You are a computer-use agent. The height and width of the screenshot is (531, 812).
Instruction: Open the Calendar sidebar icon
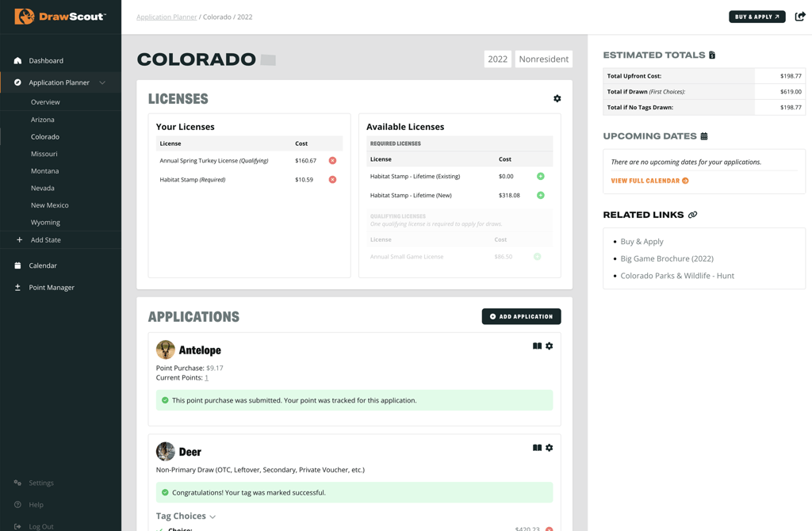tap(17, 265)
